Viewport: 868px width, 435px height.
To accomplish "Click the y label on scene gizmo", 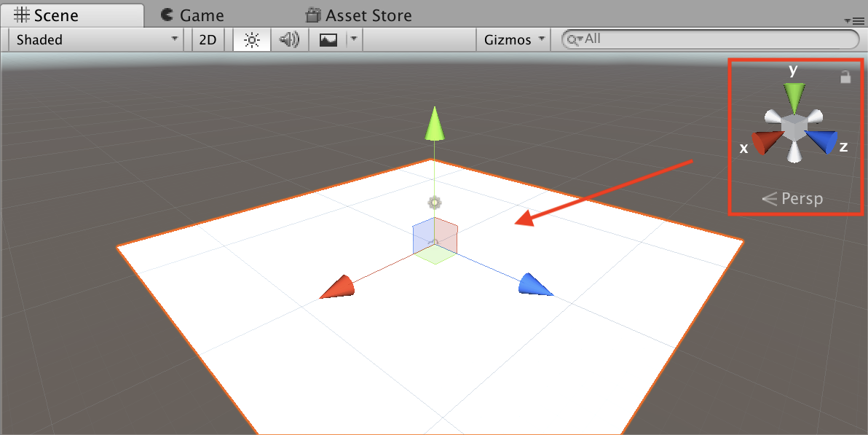I will [x=794, y=71].
